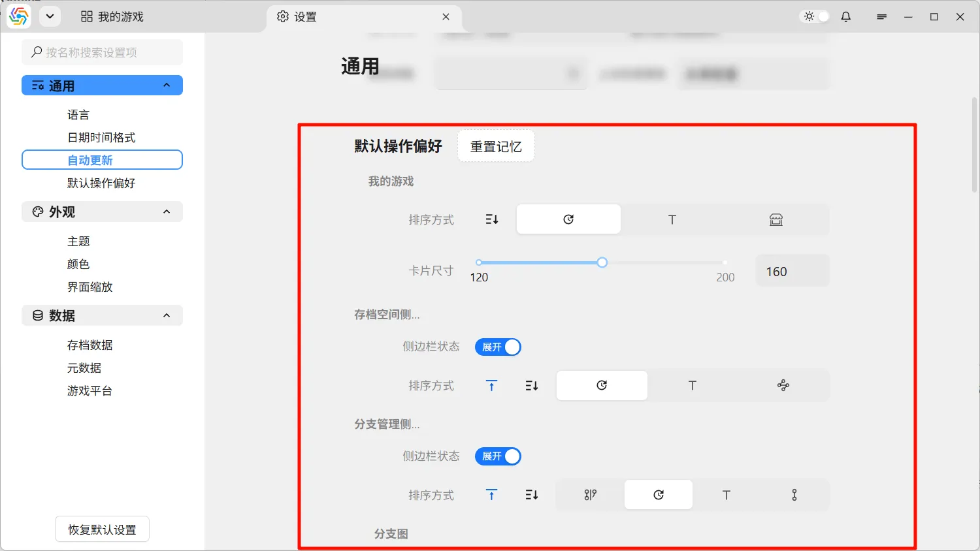This screenshot has width=980, height=551.
Task: Sort 我的游戏 by name (T icon)
Action: (x=672, y=219)
